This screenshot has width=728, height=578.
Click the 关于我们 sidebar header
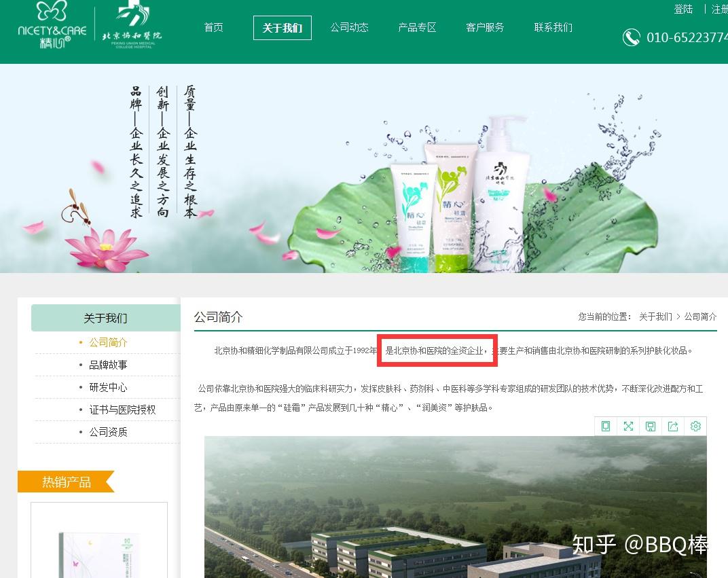[105, 318]
